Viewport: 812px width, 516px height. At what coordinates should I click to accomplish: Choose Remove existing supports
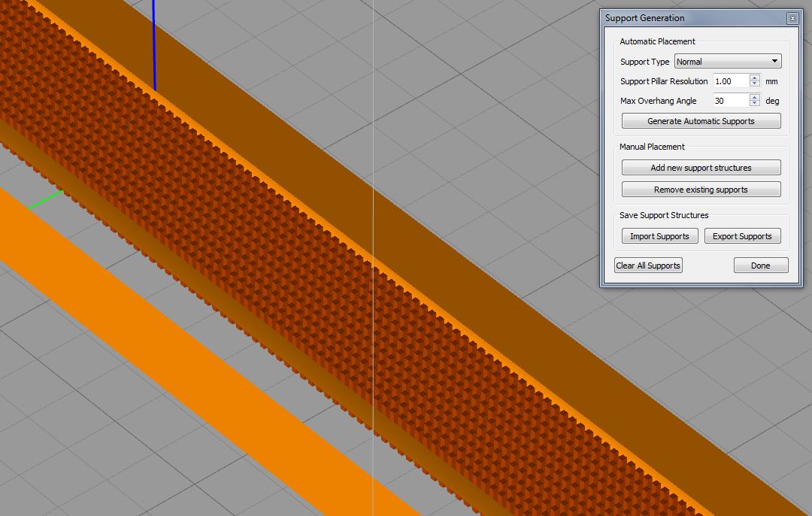click(x=701, y=189)
